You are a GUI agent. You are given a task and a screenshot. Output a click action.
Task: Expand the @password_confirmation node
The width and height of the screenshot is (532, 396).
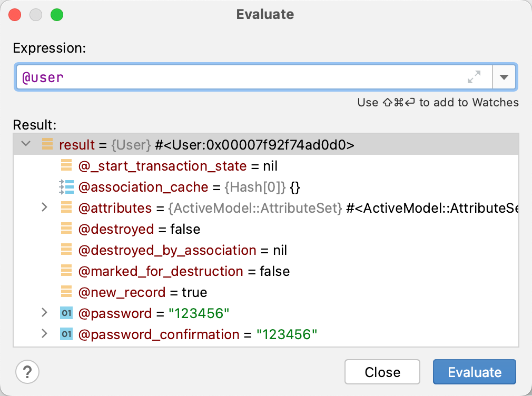[x=44, y=333]
